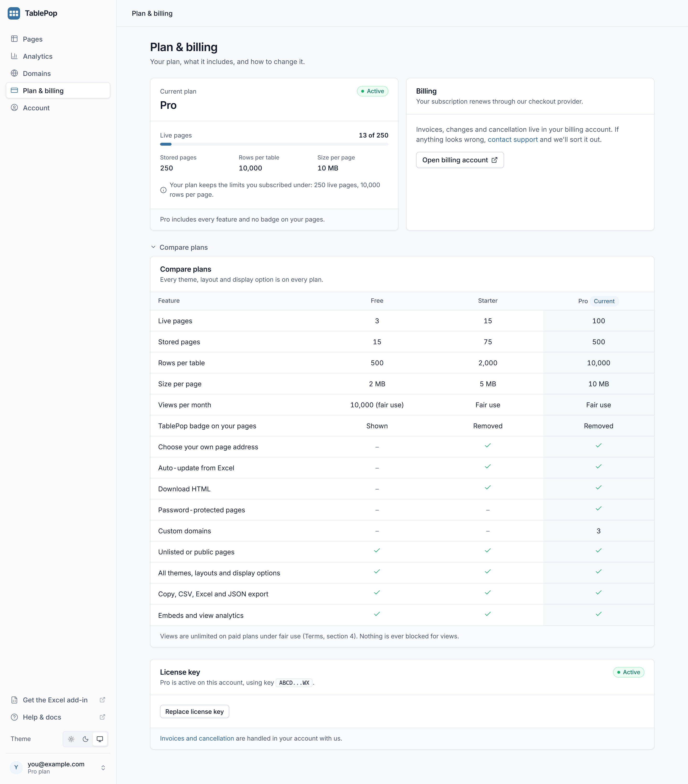Click the Active badge in License key card
This screenshot has width=688, height=784.
pos(629,672)
